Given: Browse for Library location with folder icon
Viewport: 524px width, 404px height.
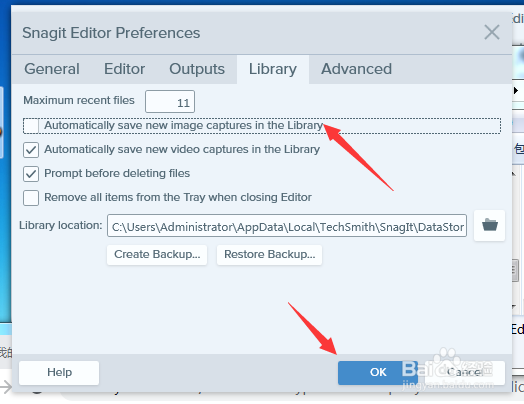Looking at the screenshot, I should [490, 226].
